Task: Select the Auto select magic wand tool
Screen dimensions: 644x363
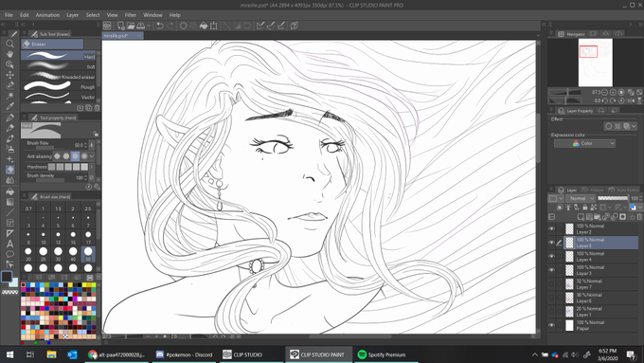Action: [9, 96]
